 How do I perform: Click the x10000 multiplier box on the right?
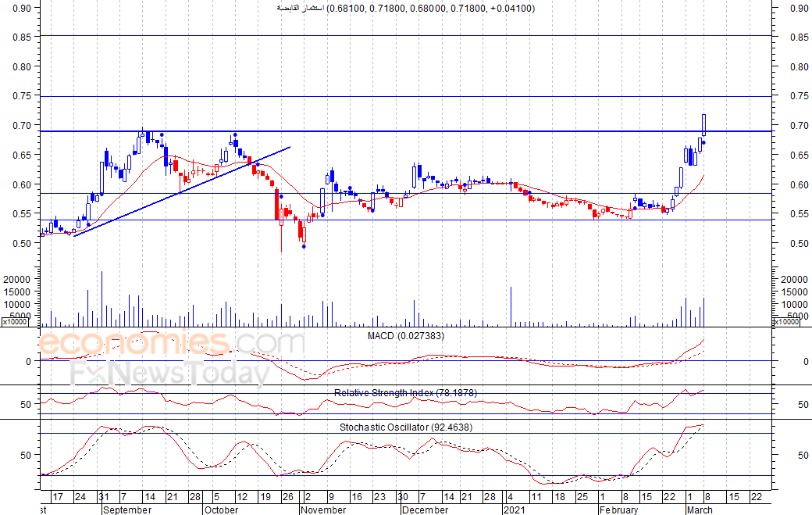(786, 322)
